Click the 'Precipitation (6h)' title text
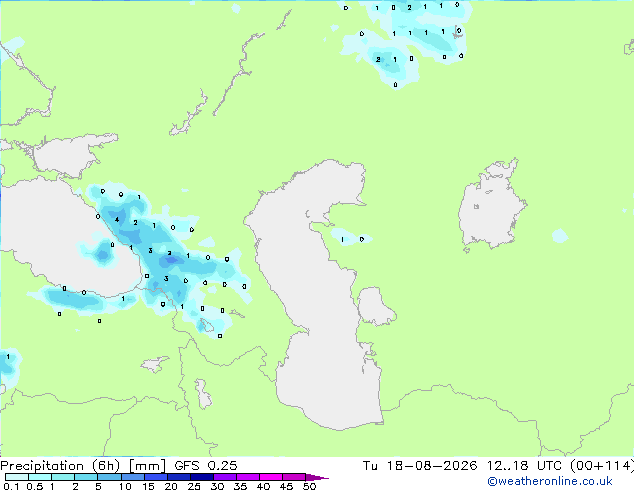 [x=60, y=466]
